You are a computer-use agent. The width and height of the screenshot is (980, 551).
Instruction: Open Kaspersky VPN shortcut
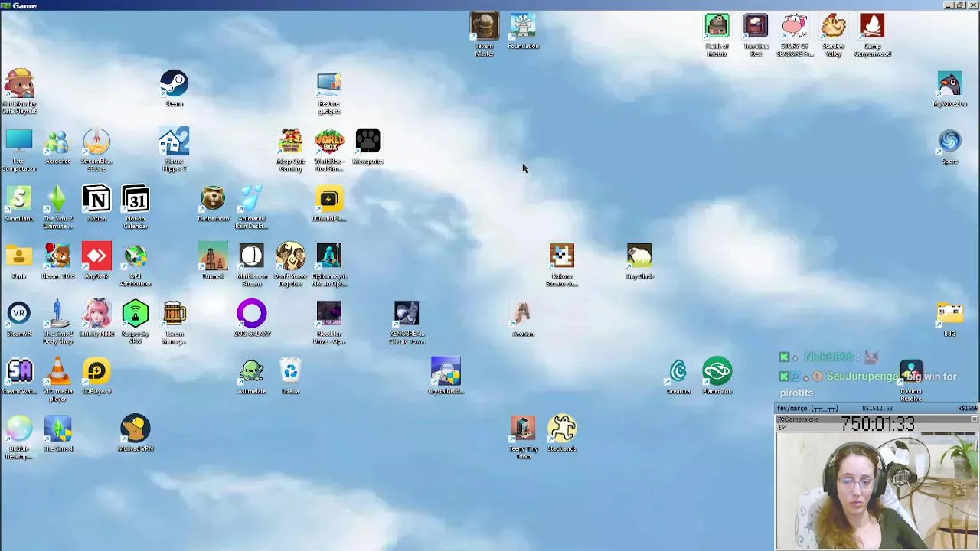click(x=136, y=314)
